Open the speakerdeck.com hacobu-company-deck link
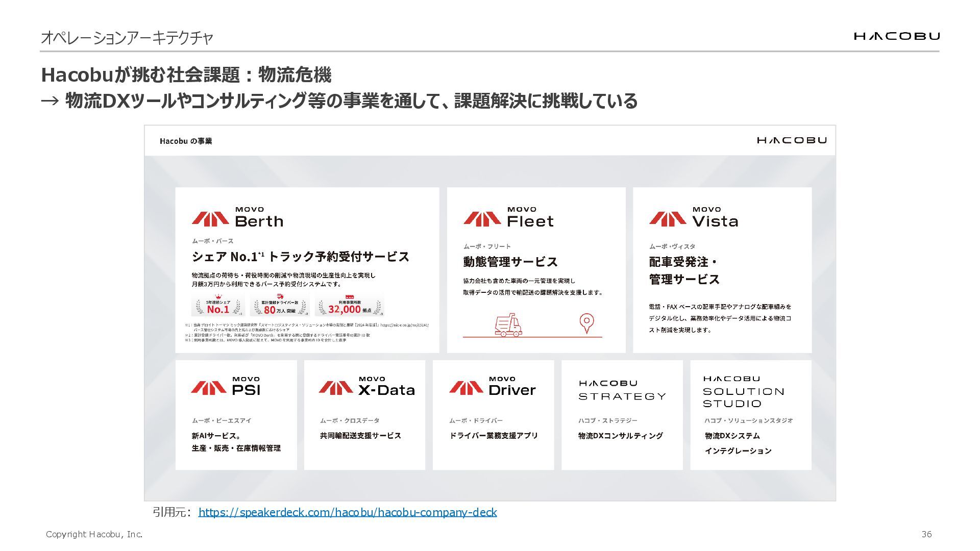This screenshot has width=980, height=551. pos(347,512)
